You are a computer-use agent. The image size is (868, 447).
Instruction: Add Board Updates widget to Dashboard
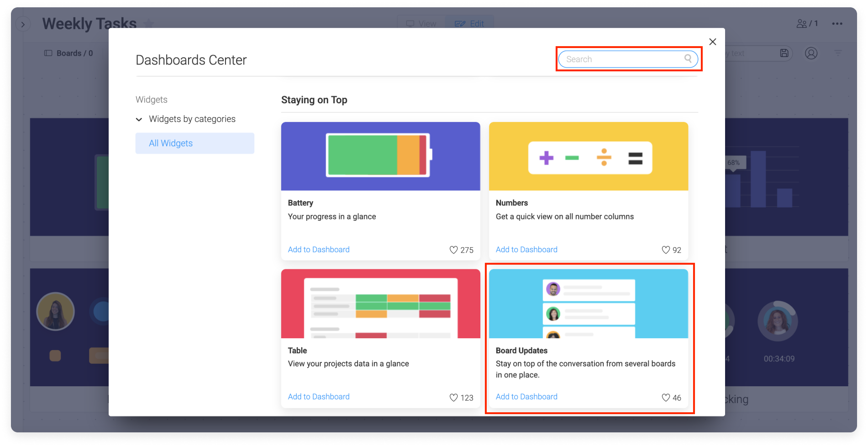(526, 397)
